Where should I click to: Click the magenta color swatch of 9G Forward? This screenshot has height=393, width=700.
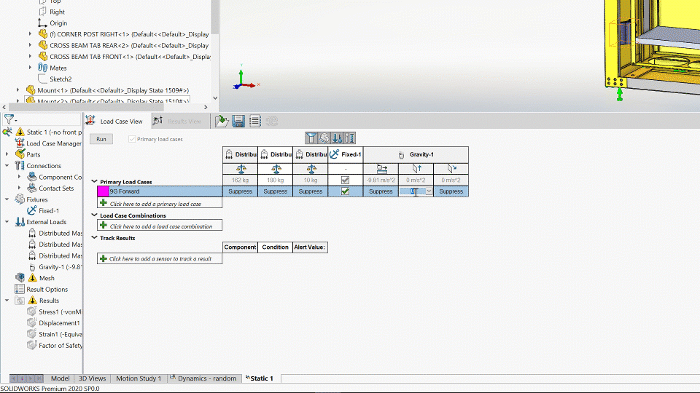coord(103,191)
